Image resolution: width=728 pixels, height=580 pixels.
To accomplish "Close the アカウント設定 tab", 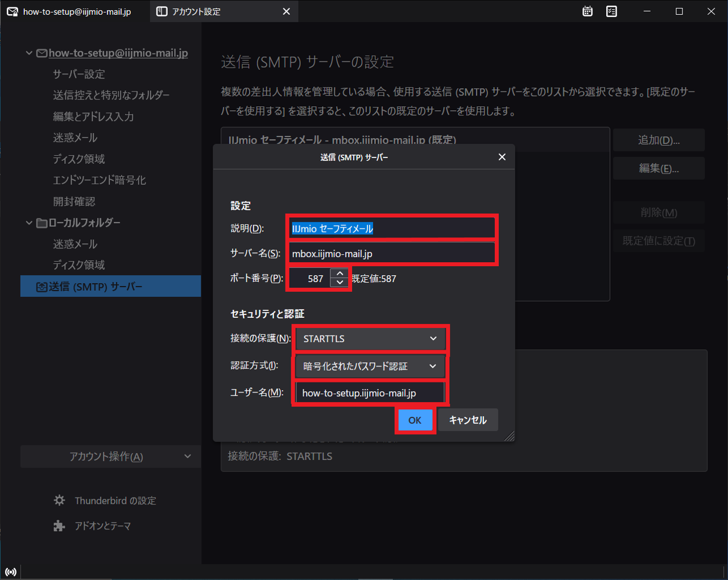I will tap(286, 11).
